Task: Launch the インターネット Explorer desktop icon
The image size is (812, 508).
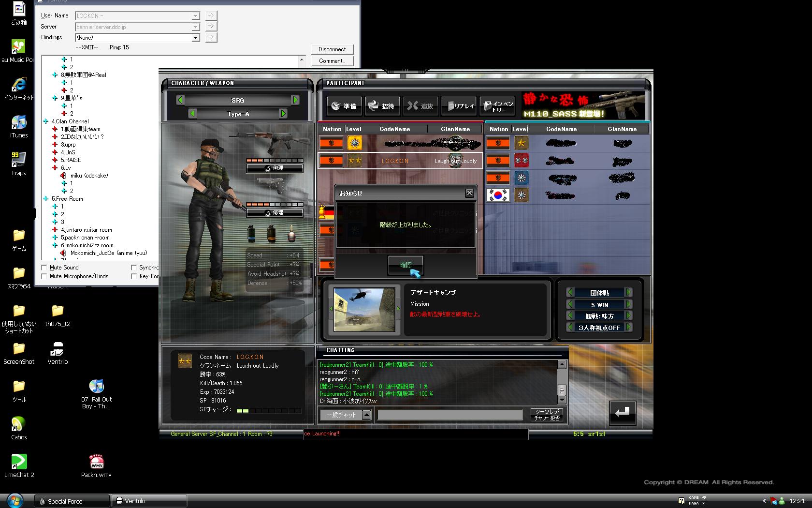Action: tap(19, 89)
